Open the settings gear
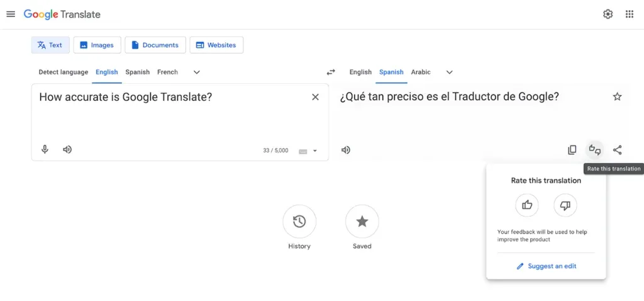This screenshot has height=301, width=644. [608, 14]
